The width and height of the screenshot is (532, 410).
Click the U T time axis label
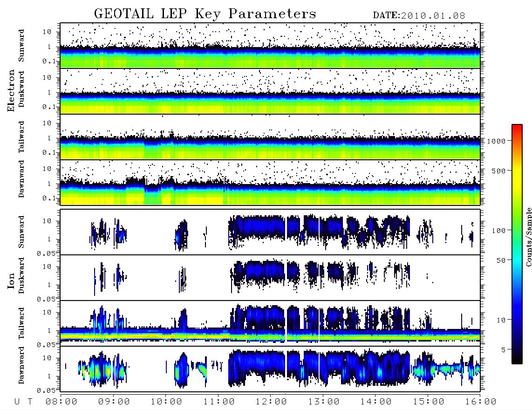coord(23,402)
